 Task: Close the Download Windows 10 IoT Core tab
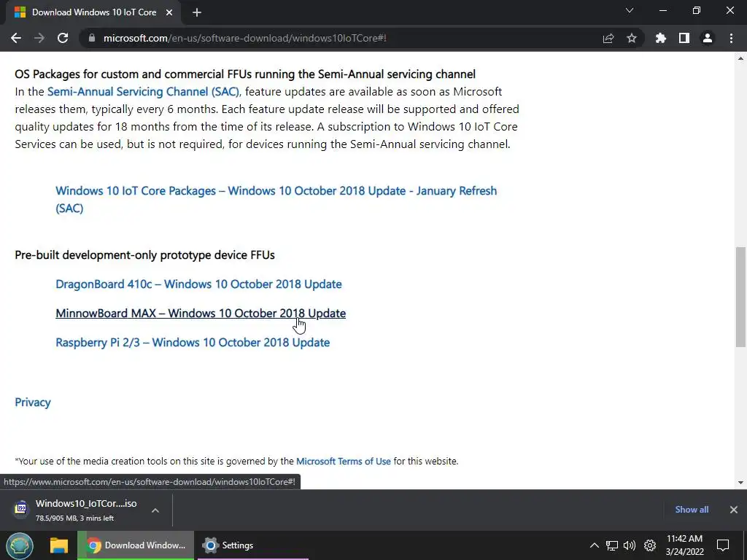coord(169,12)
